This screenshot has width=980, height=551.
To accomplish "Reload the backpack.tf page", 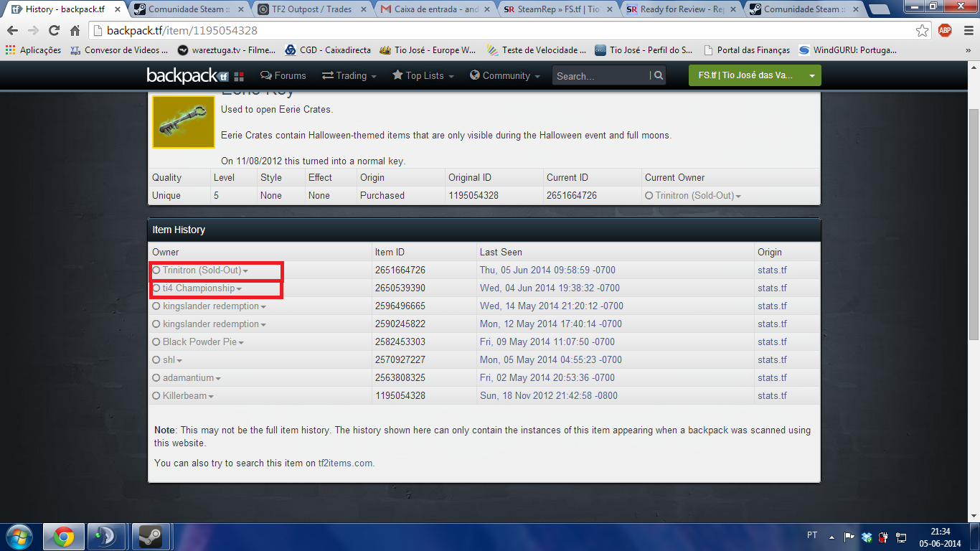I will [54, 31].
